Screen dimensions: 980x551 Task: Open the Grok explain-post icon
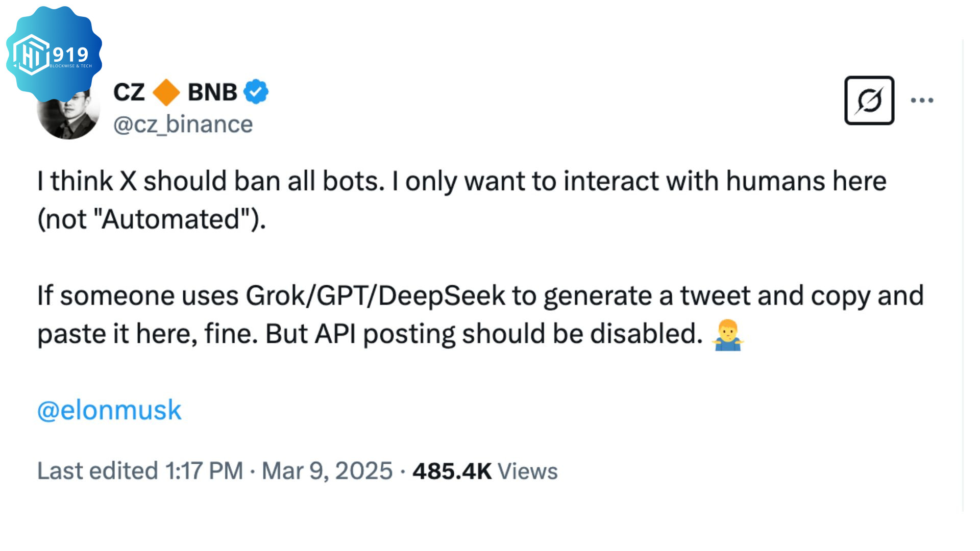click(x=869, y=101)
